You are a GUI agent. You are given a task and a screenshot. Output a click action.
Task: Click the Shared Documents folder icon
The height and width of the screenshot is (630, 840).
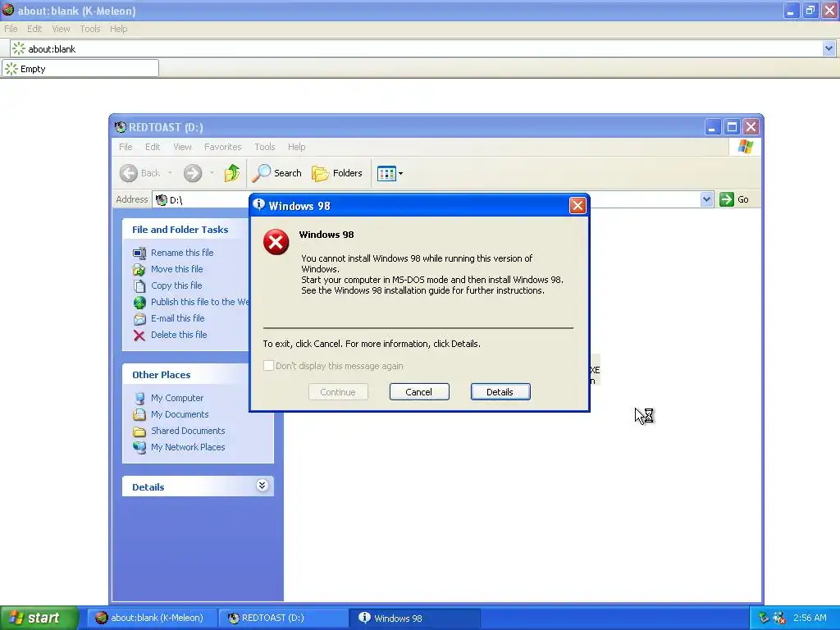139,431
